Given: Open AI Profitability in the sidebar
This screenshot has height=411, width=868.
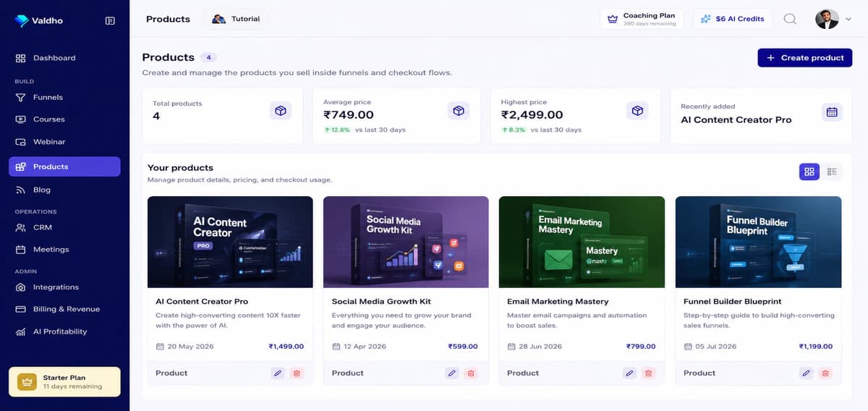Looking at the screenshot, I should pos(64,331).
